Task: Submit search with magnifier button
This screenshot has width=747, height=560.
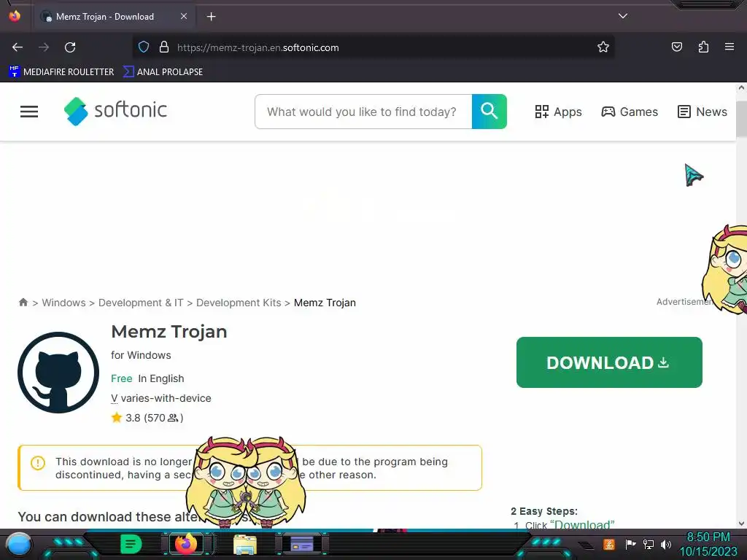Action: [489, 112]
